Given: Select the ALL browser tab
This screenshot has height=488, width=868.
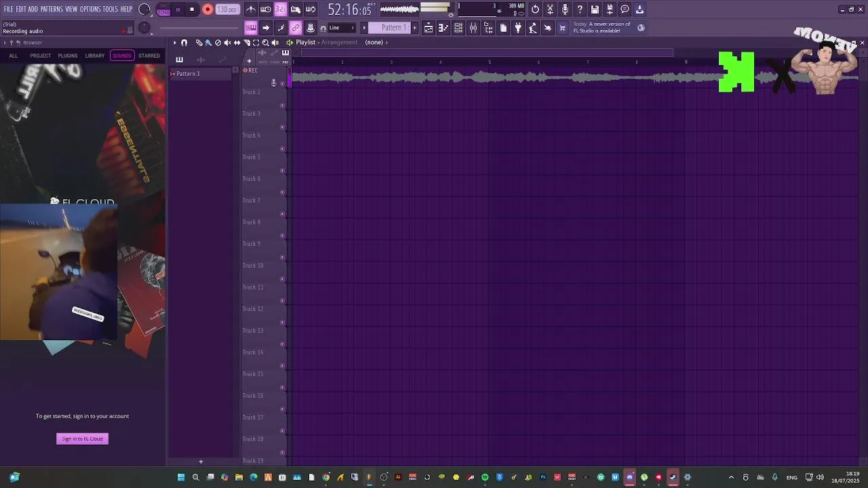Looking at the screenshot, I should click(x=14, y=56).
